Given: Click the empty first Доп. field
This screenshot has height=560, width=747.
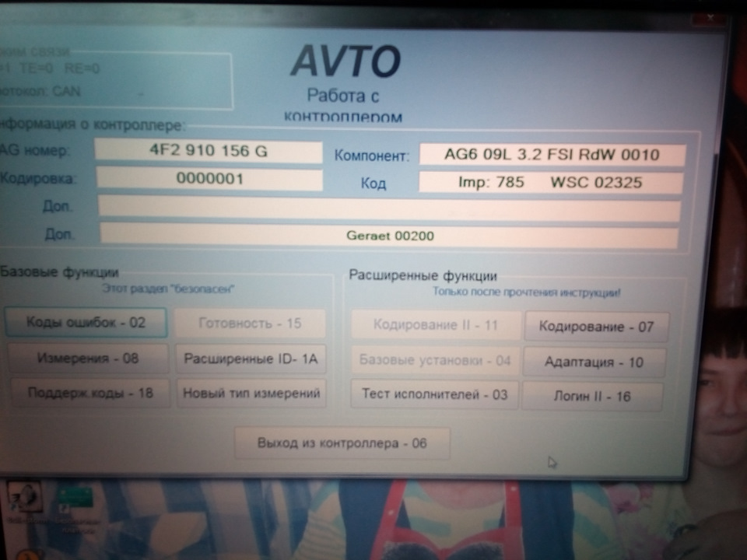Looking at the screenshot, I should [x=389, y=208].
